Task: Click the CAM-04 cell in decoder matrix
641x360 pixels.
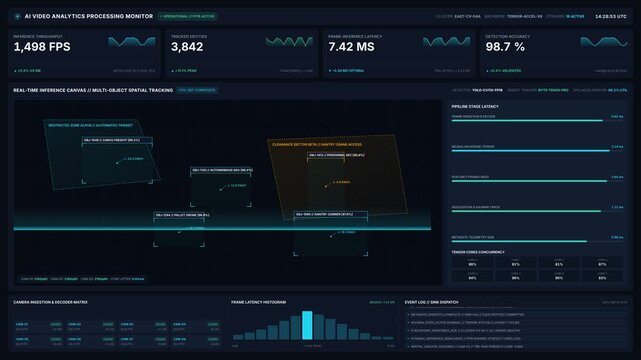Action: (196, 326)
